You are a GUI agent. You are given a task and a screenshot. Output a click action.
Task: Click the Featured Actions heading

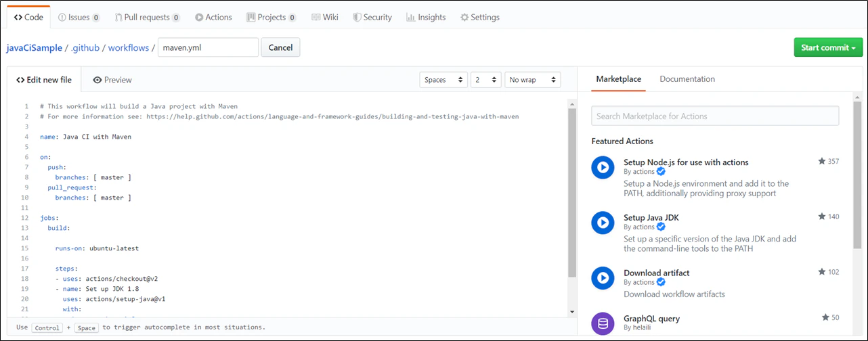pos(622,141)
